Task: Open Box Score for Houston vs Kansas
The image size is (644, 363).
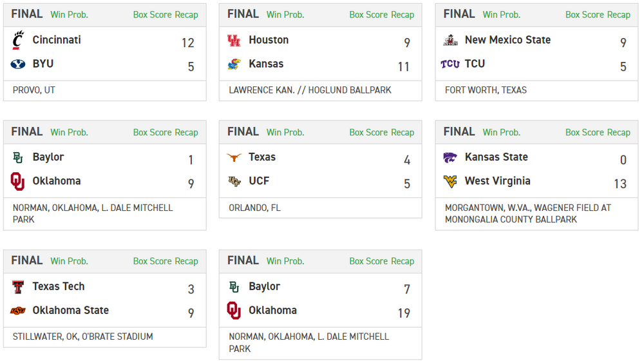Action: (x=368, y=15)
